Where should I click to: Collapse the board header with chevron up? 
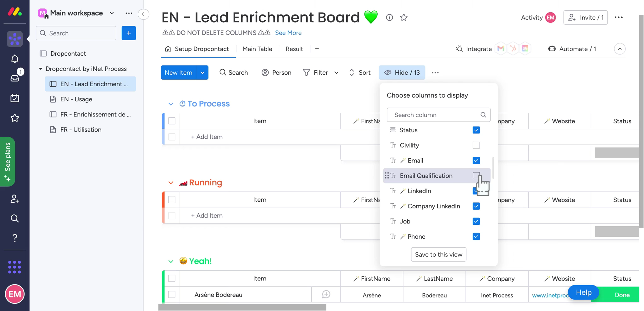pyautogui.click(x=619, y=49)
